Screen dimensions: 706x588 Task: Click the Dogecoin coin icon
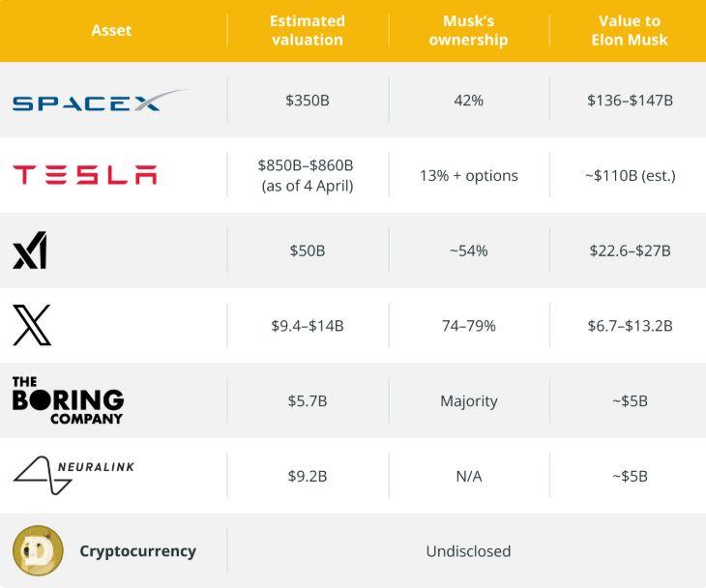(x=38, y=551)
